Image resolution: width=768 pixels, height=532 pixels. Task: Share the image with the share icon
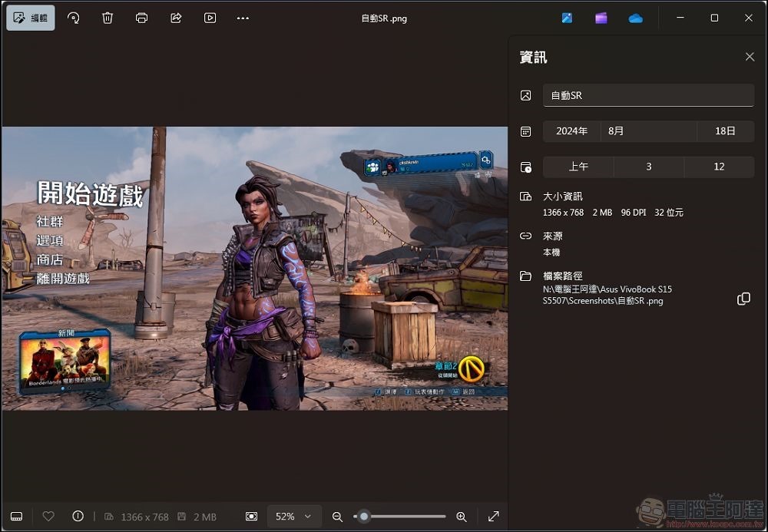[176, 18]
